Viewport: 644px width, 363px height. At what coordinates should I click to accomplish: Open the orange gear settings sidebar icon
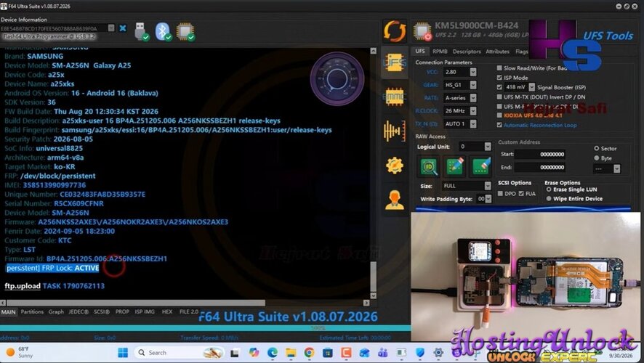click(394, 166)
